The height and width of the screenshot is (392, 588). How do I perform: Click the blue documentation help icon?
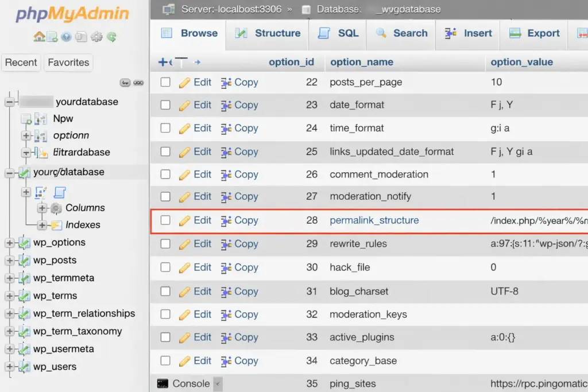(67, 37)
